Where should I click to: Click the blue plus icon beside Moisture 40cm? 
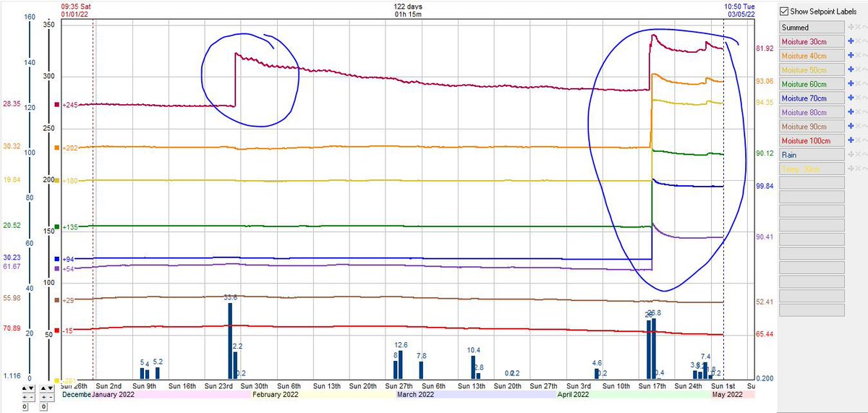pos(851,55)
